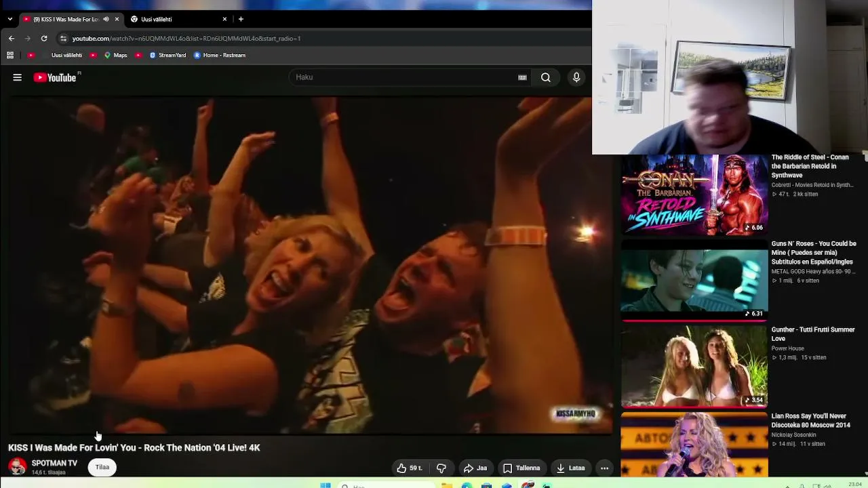Open the Home - Restream bookmark
Screen dimensions: 868x488
coord(220,55)
